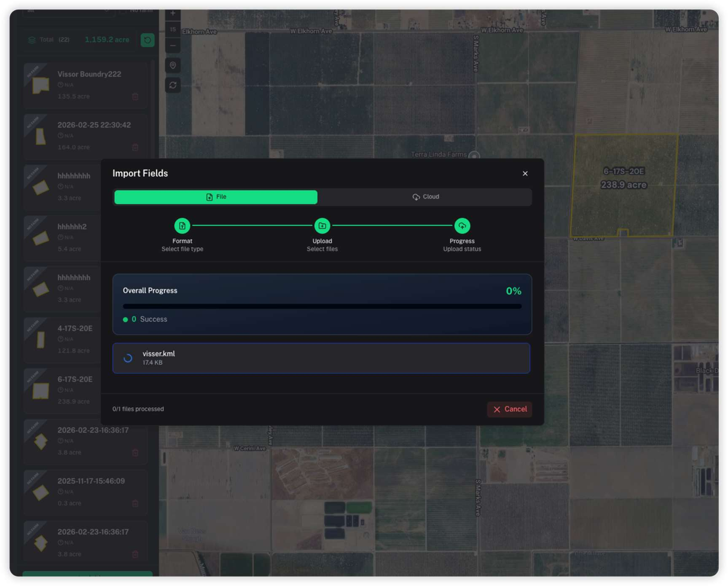Click the Progress step cloud icon
The width and height of the screenshot is (728, 586).
click(462, 226)
